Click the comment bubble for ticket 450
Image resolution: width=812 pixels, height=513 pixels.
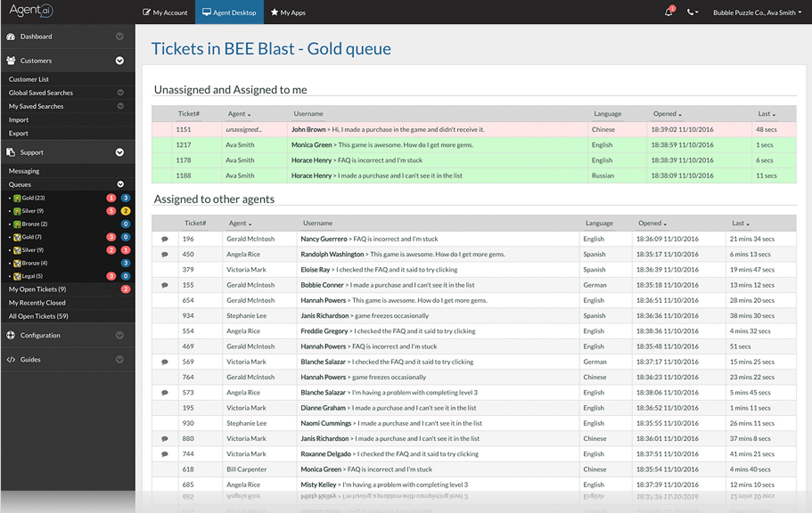point(164,254)
